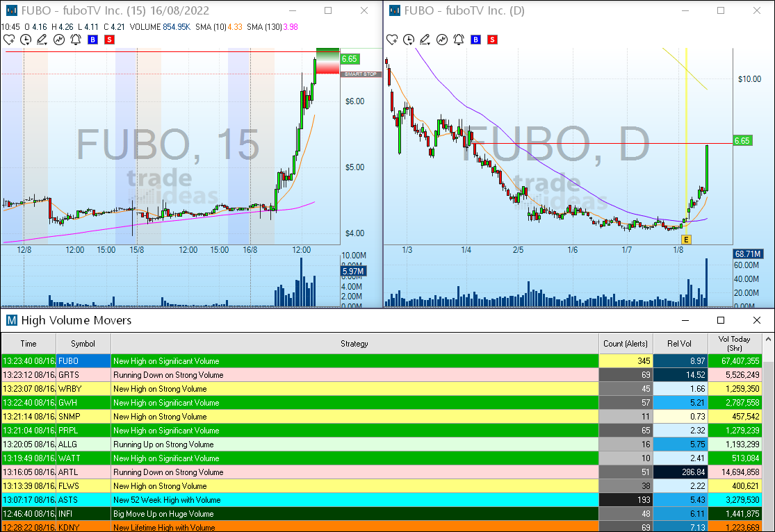This screenshot has width=775, height=532.
Task: Open the drawing pencil tool dropdown on 15-minute chart
Action: click(x=42, y=40)
